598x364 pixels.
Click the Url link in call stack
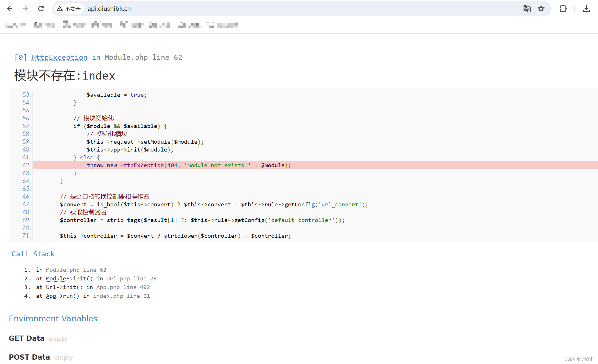(x=51, y=287)
